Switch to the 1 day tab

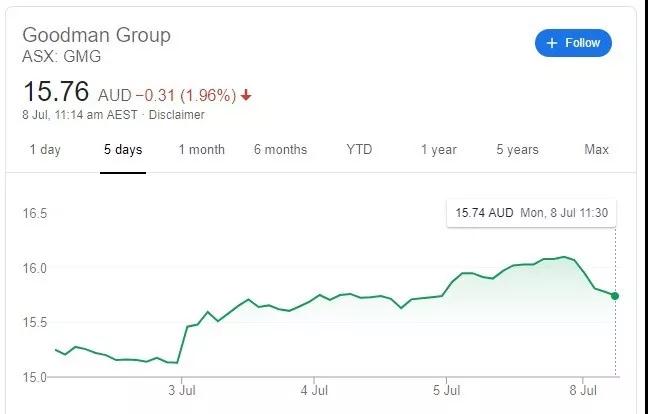pos(45,150)
